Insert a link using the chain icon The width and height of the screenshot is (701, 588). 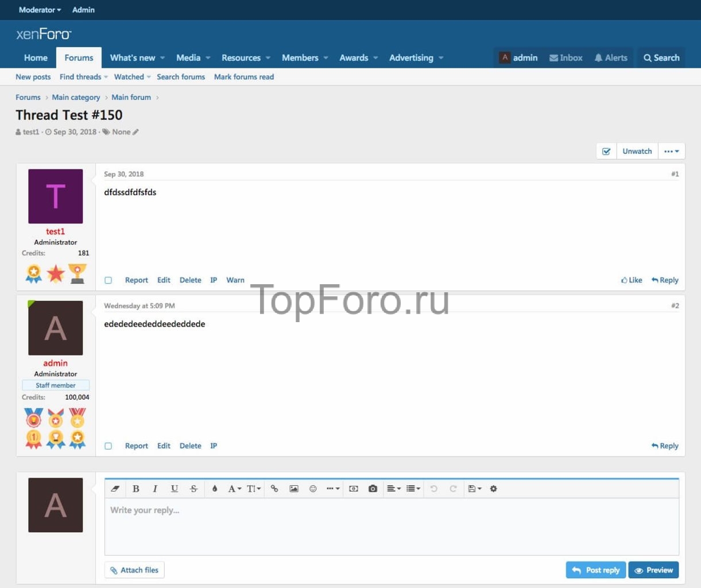click(274, 489)
